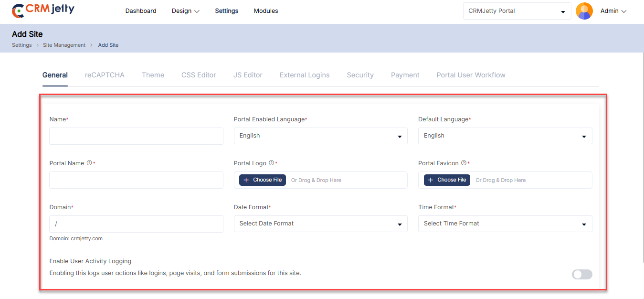Open the Date Format dropdown
The height and width of the screenshot is (299, 644).
point(320,224)
